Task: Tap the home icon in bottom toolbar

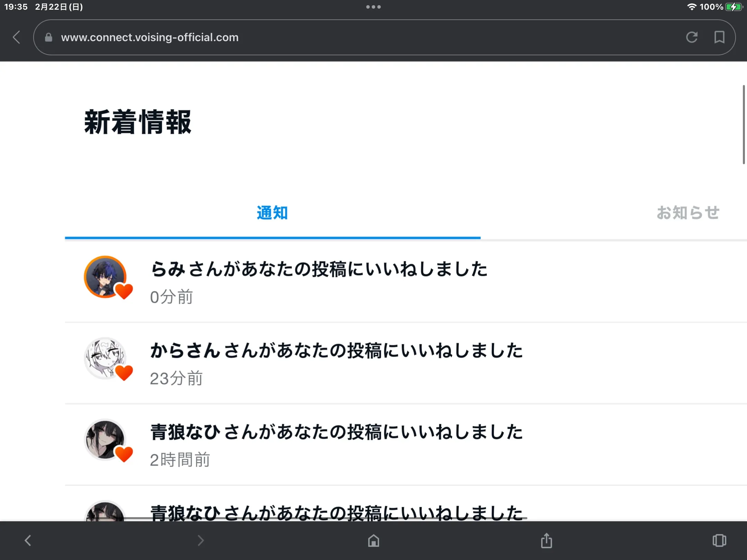Action: point(373,541)
